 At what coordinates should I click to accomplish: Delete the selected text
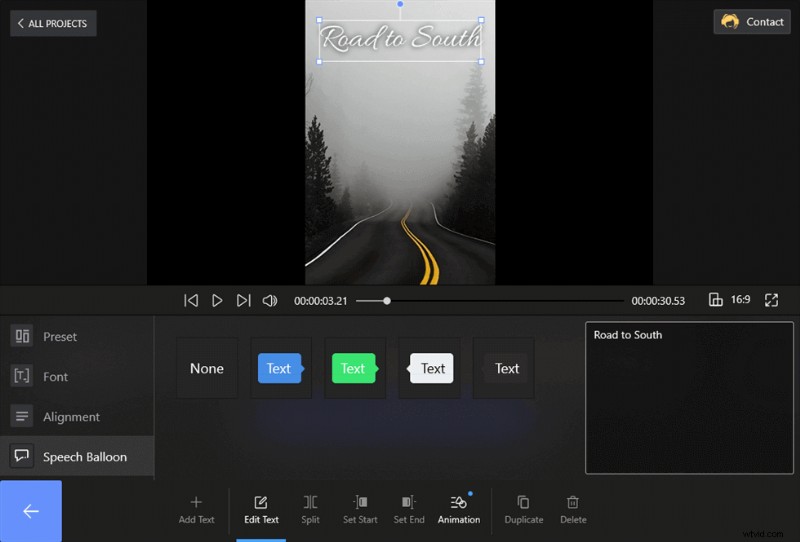pyautogui.click(x=573, y=510)
